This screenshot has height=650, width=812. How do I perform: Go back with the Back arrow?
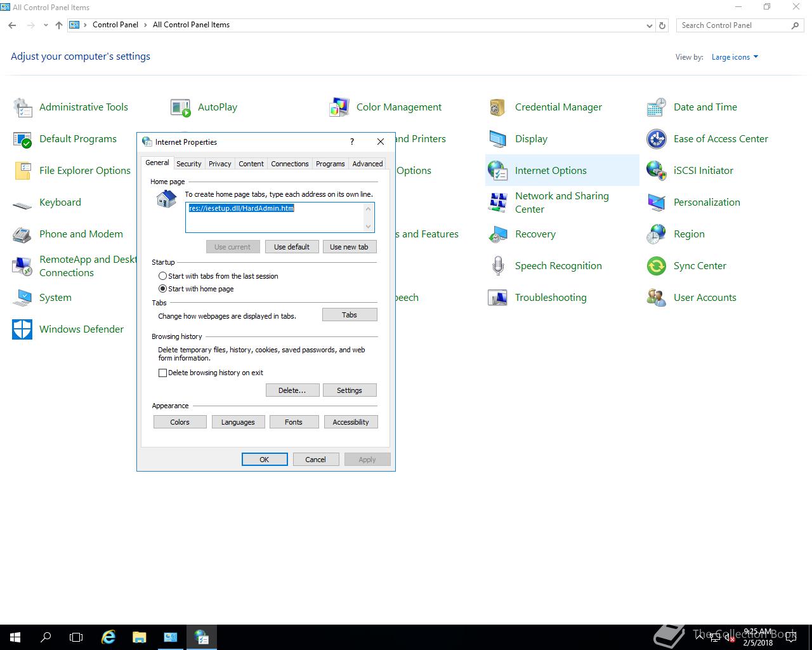(x=12, y=25)
